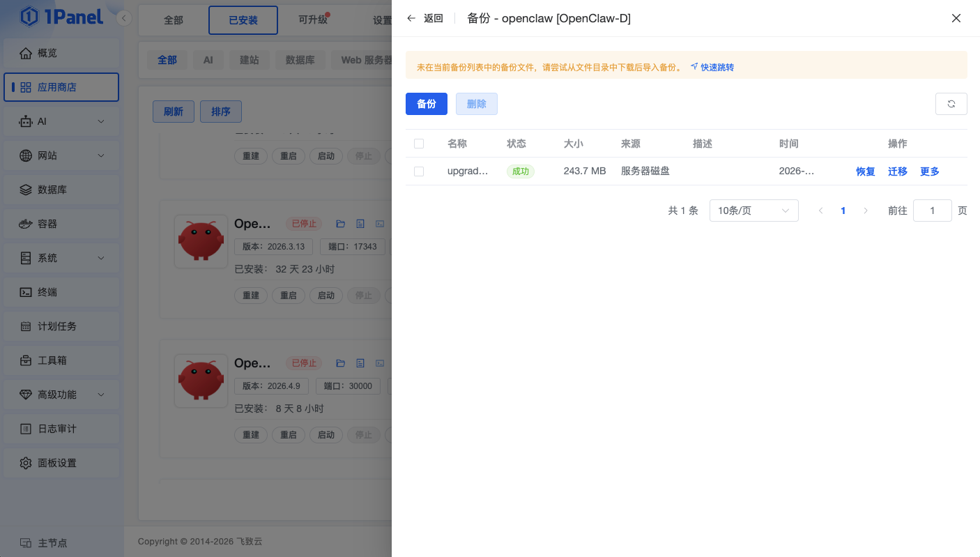Expand the AI menu in sidebar
This screenshot has width=980, height=557.
click(61, 121)
